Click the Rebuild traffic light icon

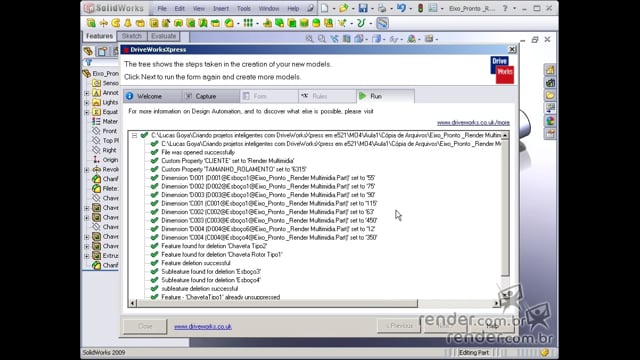tap(420, 8)
